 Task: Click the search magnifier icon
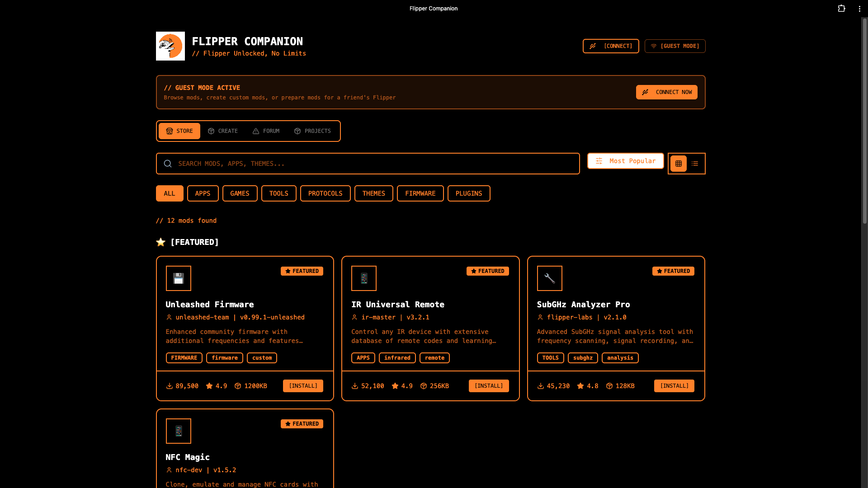click(x=168, y=164)
